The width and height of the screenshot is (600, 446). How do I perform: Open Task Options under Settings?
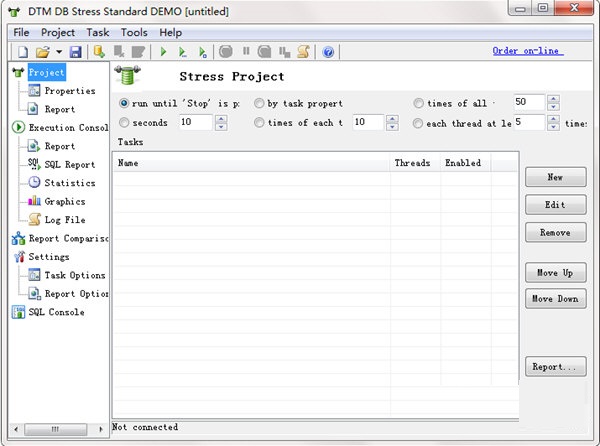pos(75,275)
